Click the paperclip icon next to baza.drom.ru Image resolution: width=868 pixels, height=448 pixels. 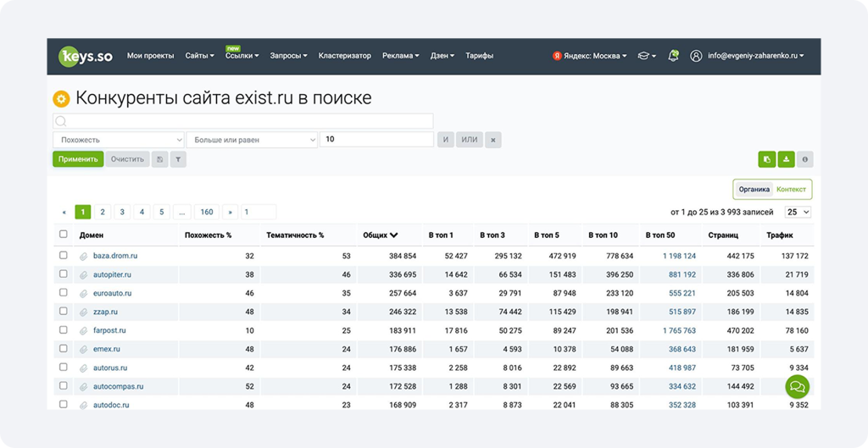click(x=84, y=256)
